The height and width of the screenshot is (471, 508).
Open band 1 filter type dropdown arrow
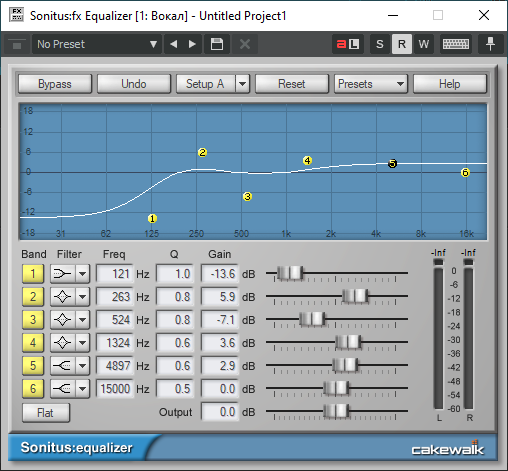[x=82, y=274]
